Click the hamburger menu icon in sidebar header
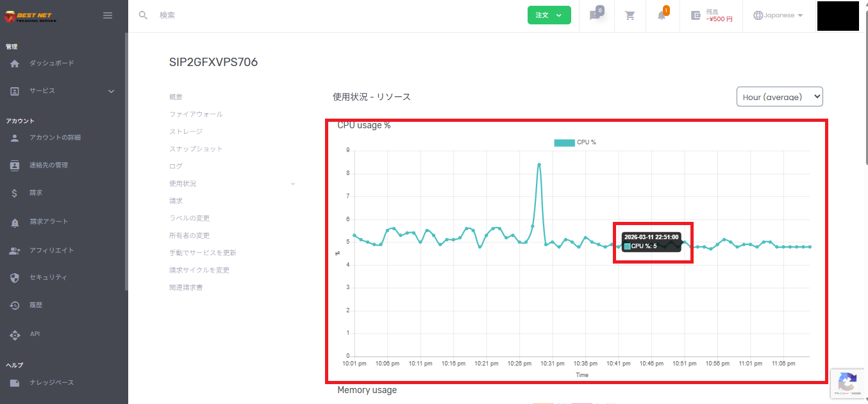The image size is (868, 404). pyautogui.click(x=108, y=15)
